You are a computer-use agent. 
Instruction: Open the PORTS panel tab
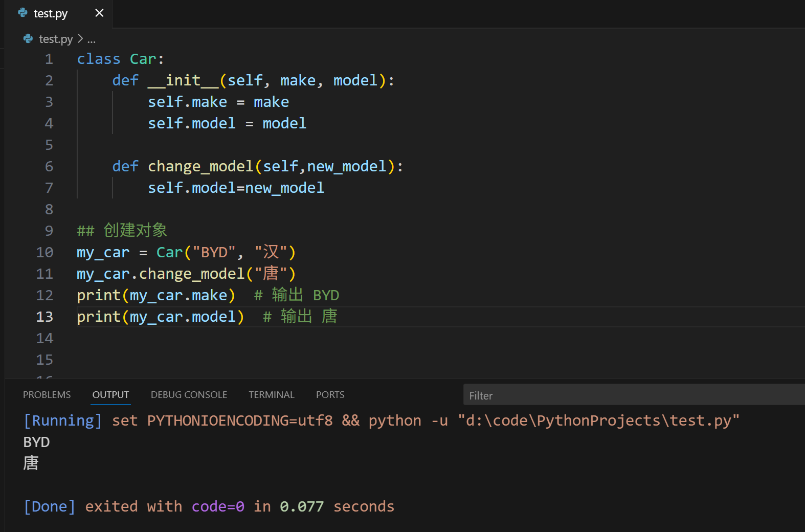pyautogui.click(x=330, y=395)
